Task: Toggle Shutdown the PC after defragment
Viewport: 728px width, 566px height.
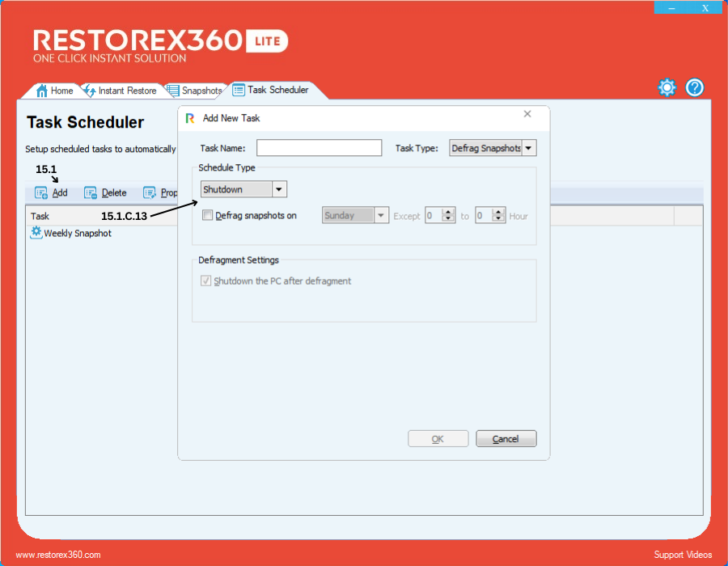Action: coord(206,281)
